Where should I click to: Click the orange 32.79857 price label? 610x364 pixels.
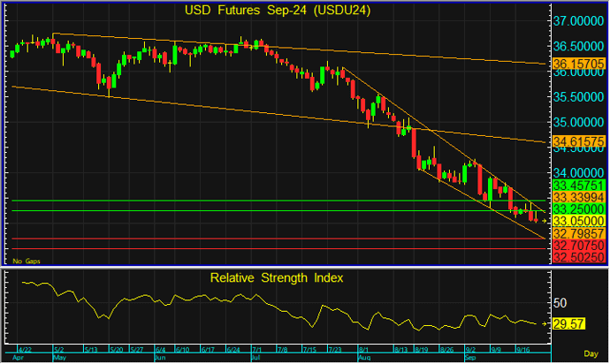point(578,232)
